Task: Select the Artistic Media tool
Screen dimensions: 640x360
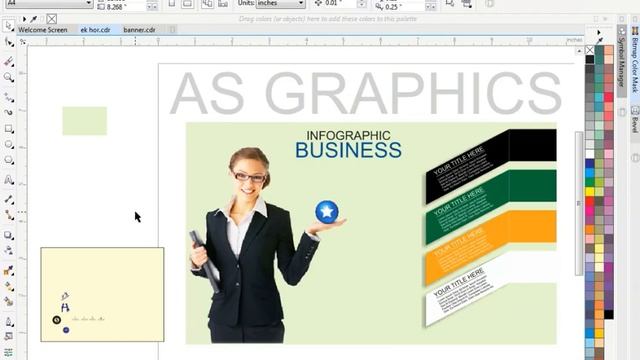Action: [x=8, y=112]
